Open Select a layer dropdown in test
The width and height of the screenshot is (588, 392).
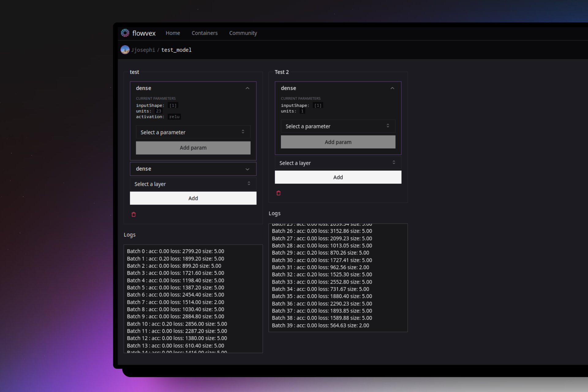tap(193, 184)
